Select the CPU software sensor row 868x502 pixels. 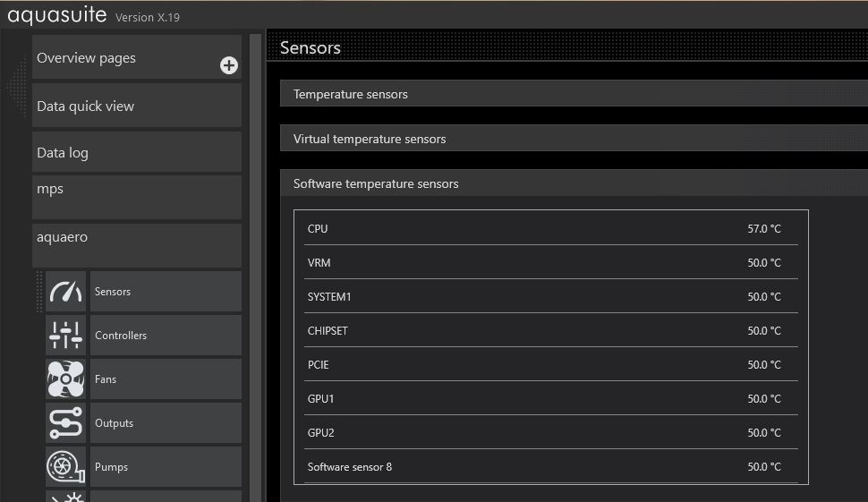pyautogui.click(x=550, y=229)
